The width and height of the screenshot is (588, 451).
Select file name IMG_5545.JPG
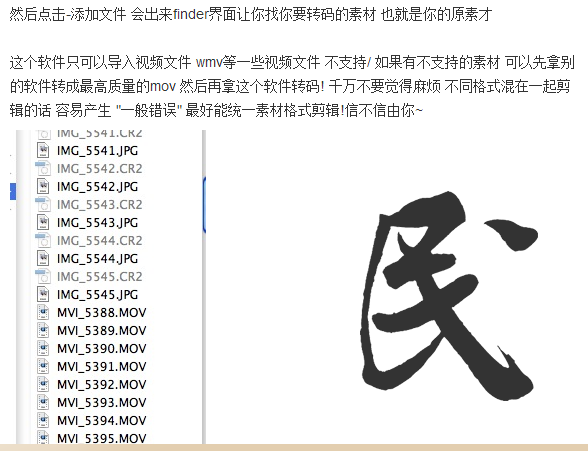98,295
